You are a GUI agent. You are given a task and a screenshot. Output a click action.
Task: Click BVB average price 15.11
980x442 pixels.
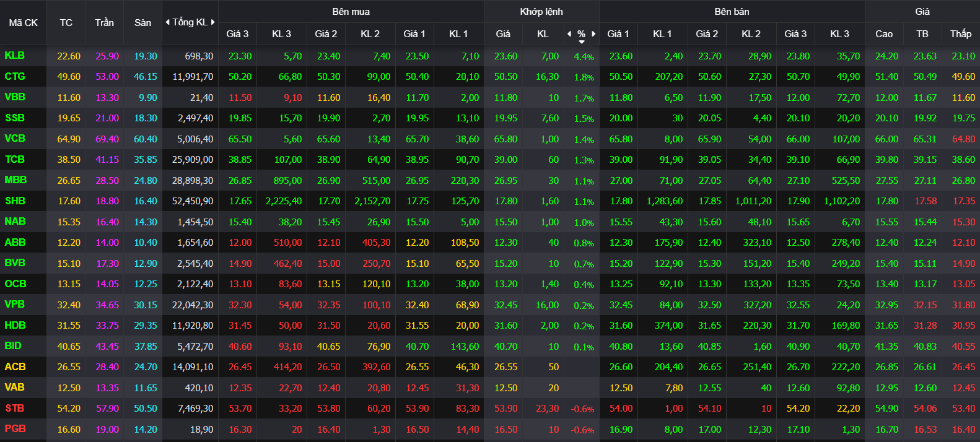click(925, 264)
